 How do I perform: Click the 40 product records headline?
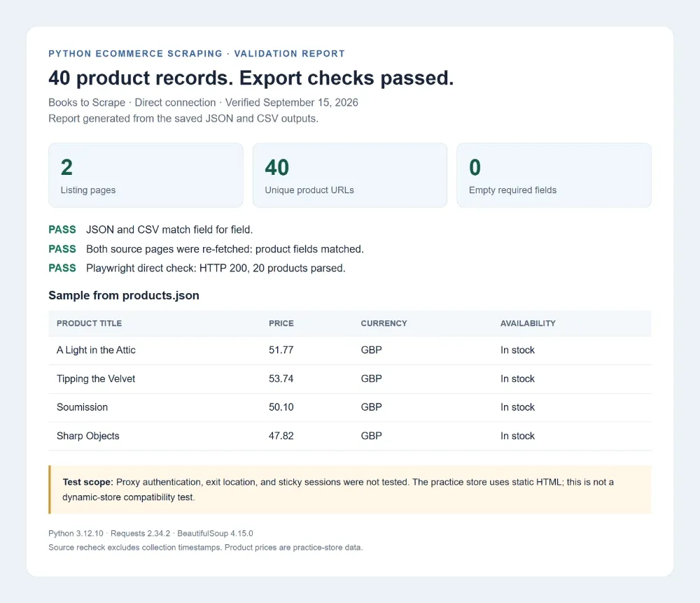click(251, 78)
